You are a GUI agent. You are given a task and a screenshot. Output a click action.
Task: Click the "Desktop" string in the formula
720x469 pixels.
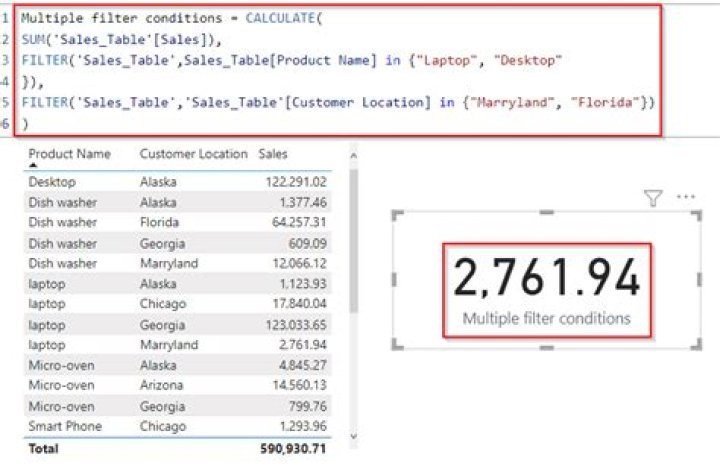click(x=528, y=61)
